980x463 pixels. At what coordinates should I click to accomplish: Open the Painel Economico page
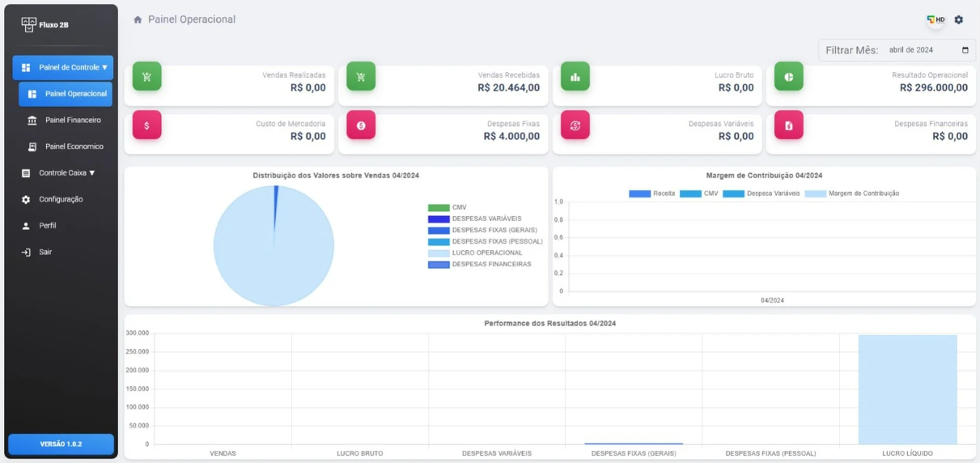click(x=74, y=147)
